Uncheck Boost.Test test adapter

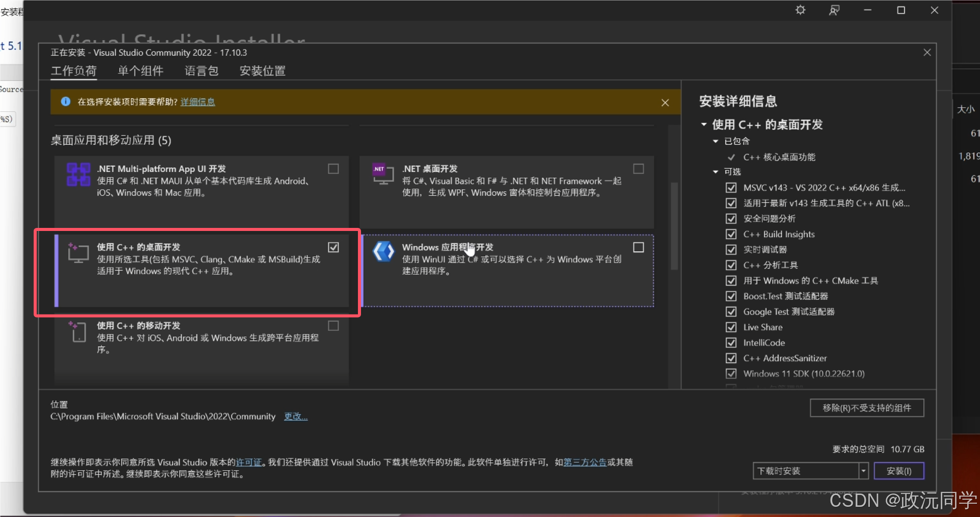point(731,296)
